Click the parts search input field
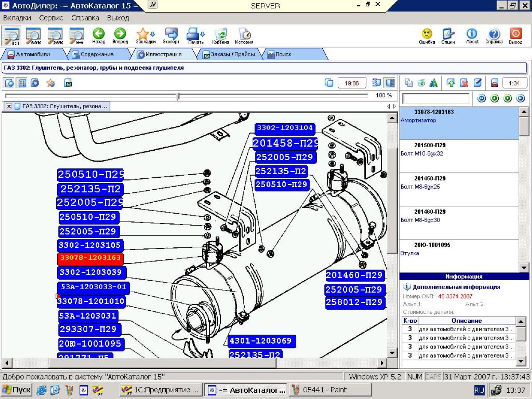The width and height of the screenshot is (532, 399). pos(435,98)
